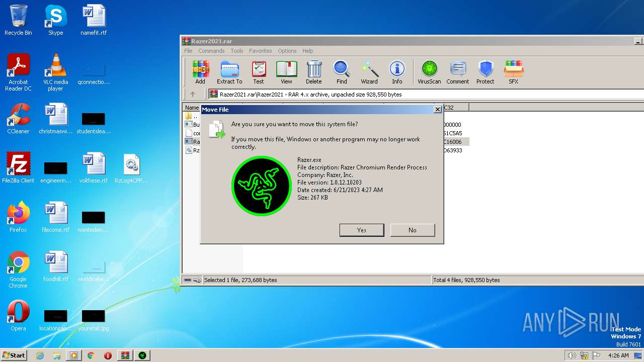Screen dimensions: 644x362
Task: Select the locationcap... desktop file
Action: (55, 320)
